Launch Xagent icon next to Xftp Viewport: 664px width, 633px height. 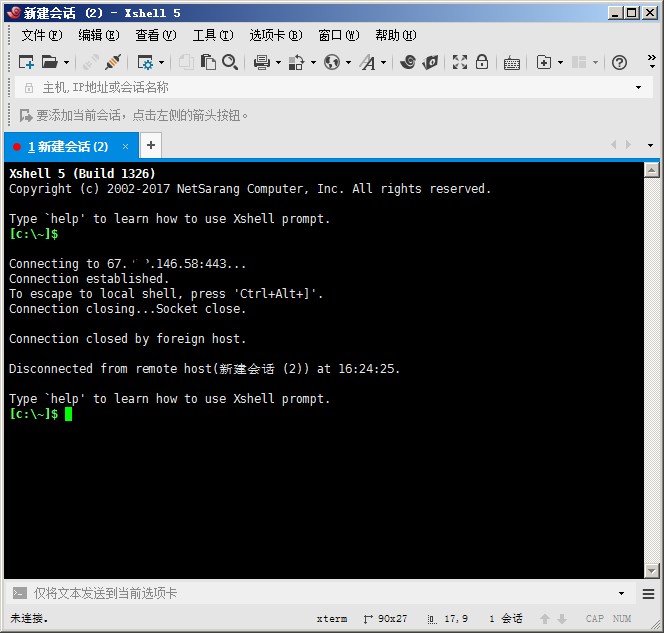430,62
